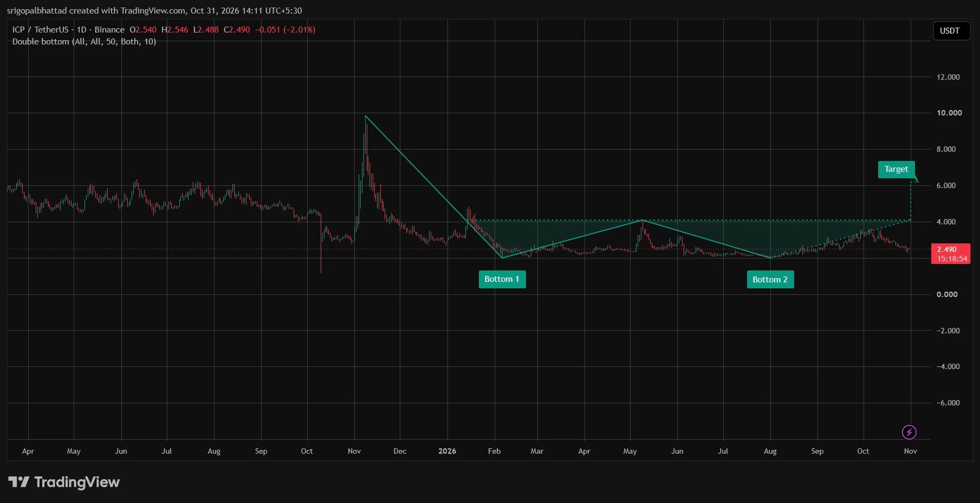Click the 0.000 price axis label
This screenshot has height=503, width=980.
point(947,294)
